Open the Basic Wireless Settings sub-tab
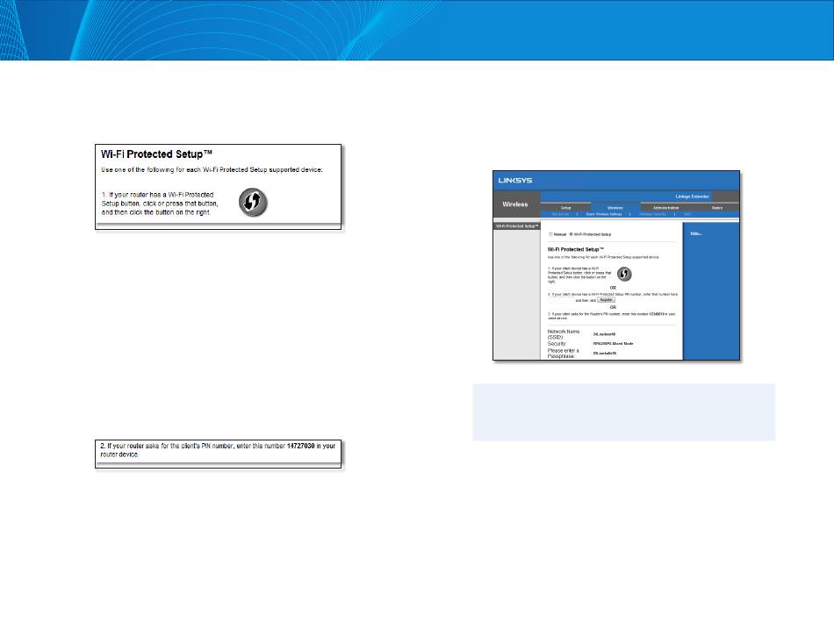 [x=604, y=214]
